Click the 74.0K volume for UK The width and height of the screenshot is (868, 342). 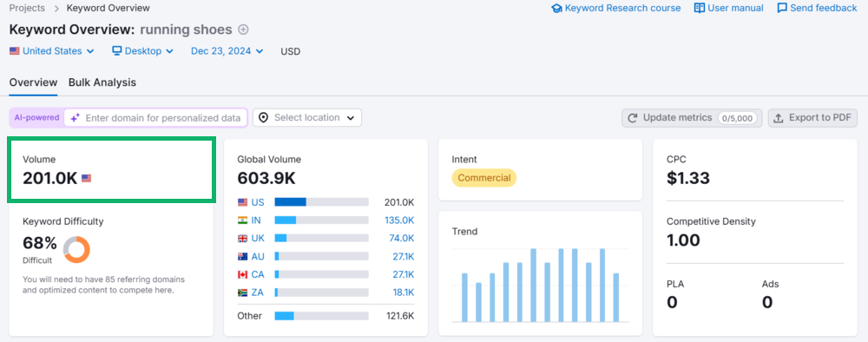point(402,239)
